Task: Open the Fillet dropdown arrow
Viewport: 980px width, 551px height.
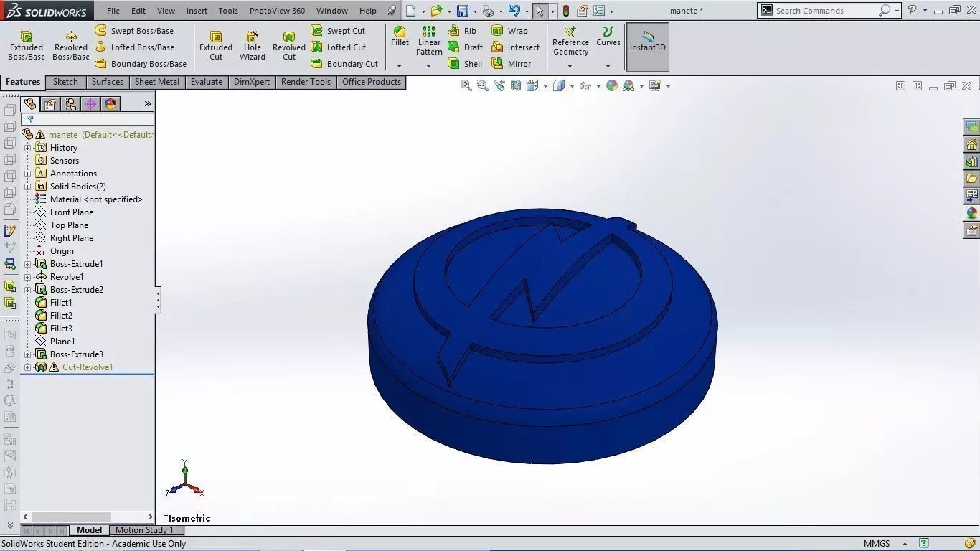Action: point(400,66)
